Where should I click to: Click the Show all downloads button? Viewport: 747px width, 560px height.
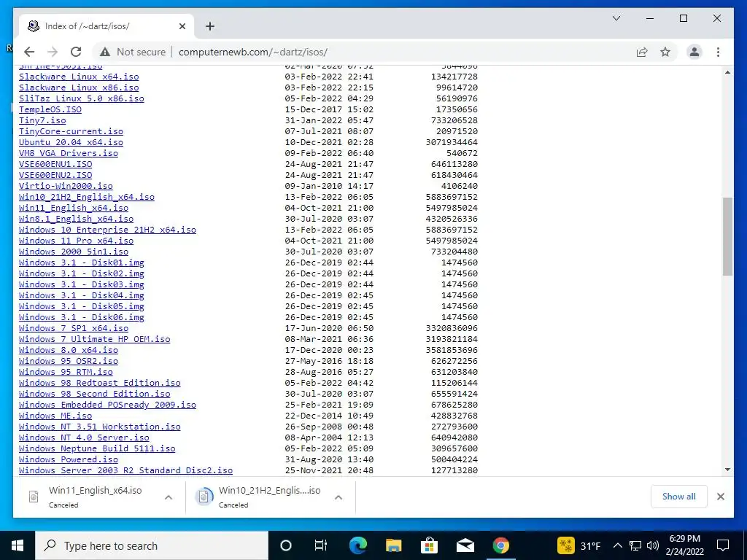click(x=679, y=496)
